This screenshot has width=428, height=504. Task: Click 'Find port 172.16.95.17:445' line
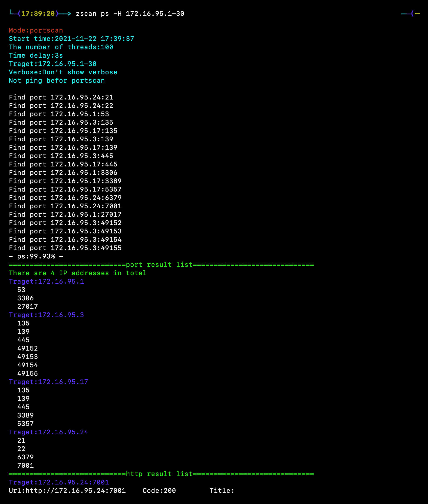coord(63,164)
